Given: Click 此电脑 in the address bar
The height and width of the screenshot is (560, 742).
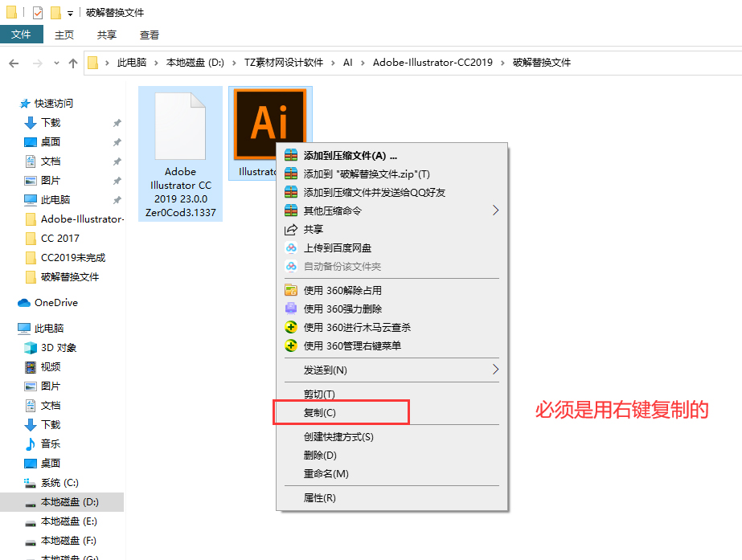Looking at the screenshot, I should (x=132, y=63).
